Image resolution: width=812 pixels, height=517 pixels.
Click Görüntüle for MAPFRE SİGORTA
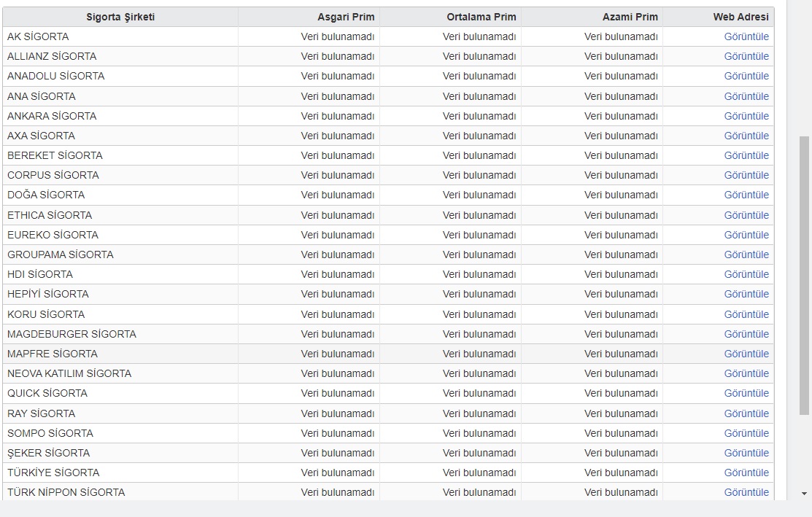(x=746, y=354)
